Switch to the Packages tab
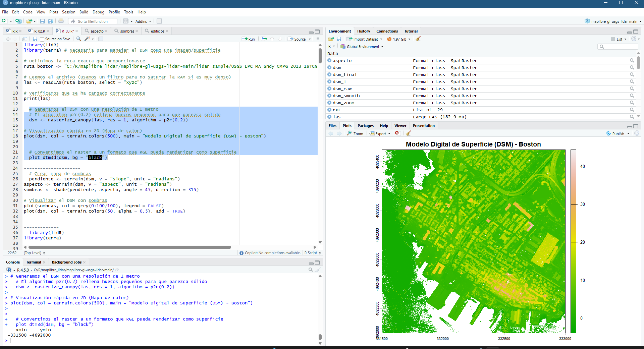This screenshot has width=644, height=349. click(x=365, y=126)
